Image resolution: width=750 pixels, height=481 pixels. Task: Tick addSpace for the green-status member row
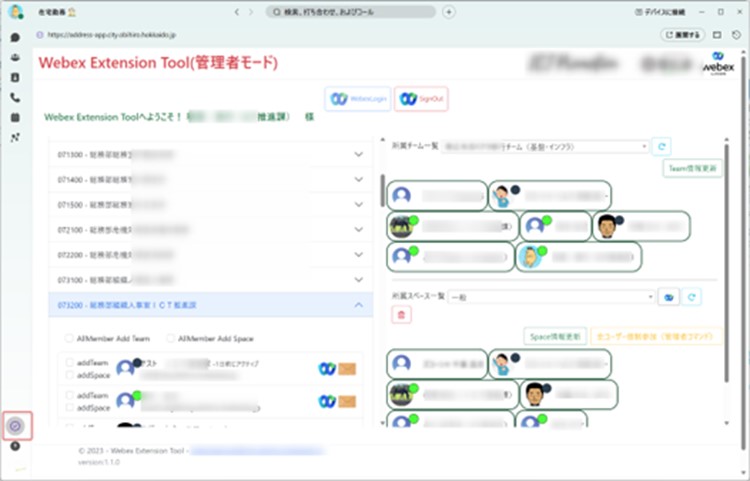[x=69, y=408]
